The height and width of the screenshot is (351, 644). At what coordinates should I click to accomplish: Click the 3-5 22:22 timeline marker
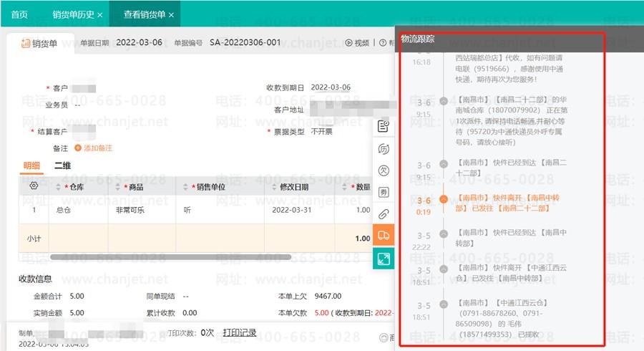coord(444,234)
